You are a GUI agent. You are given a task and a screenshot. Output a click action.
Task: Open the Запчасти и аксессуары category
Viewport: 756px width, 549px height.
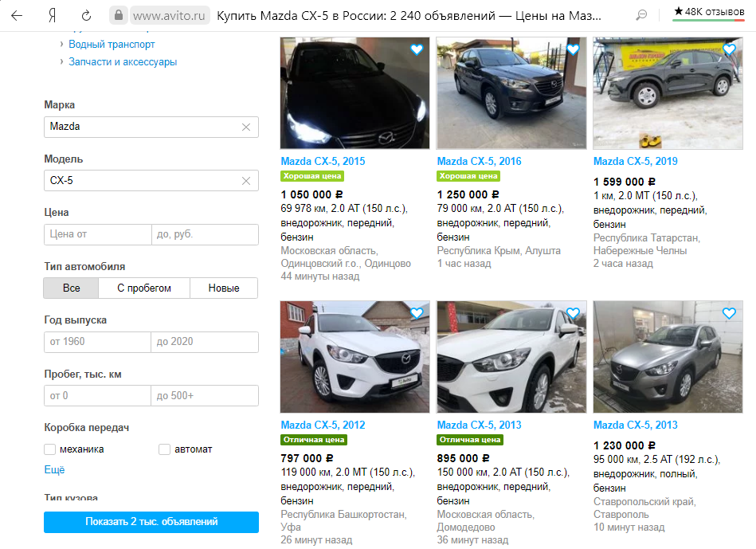pyautogui.click(x=123, y=61)
